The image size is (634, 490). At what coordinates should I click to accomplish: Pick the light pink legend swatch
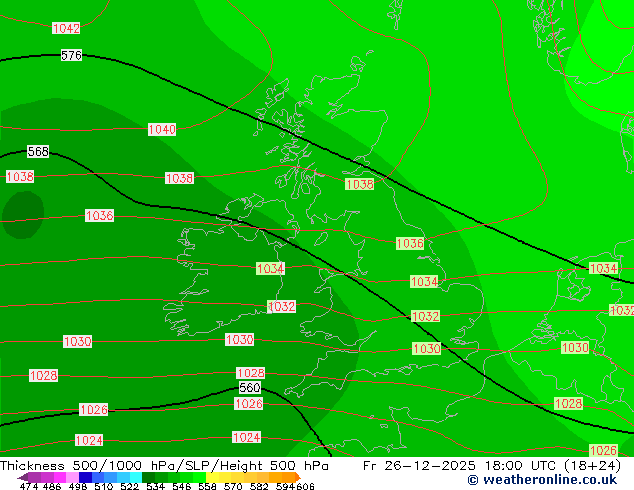coord(72,477)
